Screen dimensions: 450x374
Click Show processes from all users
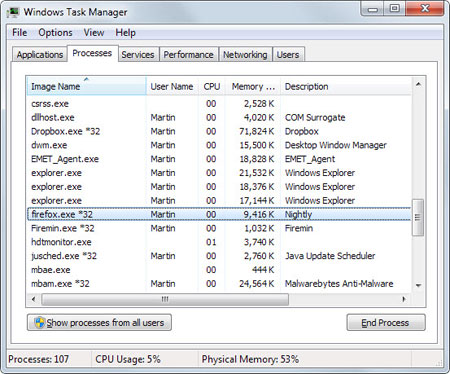99,323
